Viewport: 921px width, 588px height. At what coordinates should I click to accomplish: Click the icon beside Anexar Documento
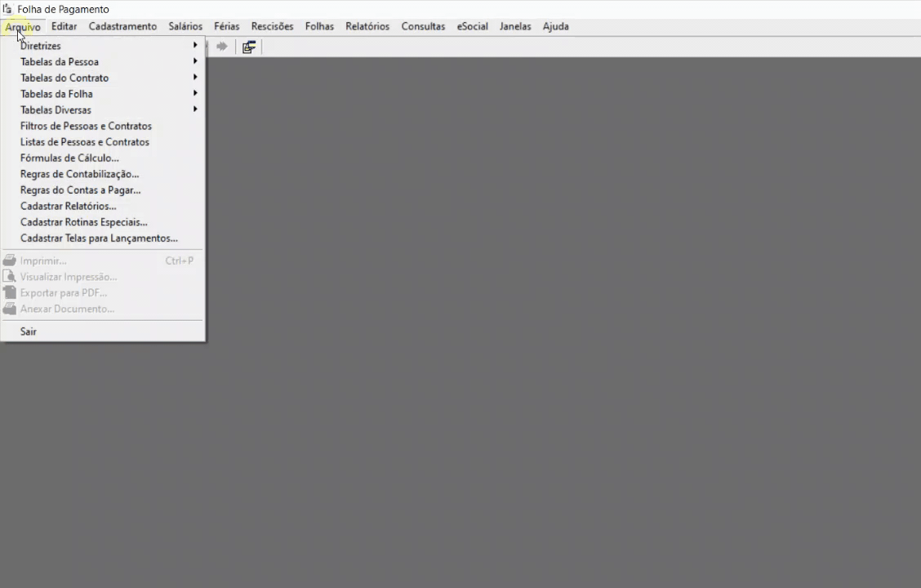click(x=8, y=309)
